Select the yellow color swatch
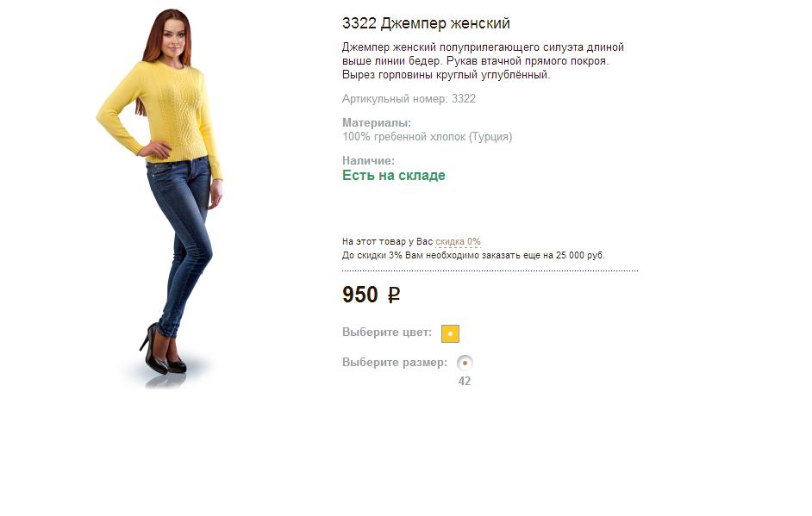 click(450, 334)
